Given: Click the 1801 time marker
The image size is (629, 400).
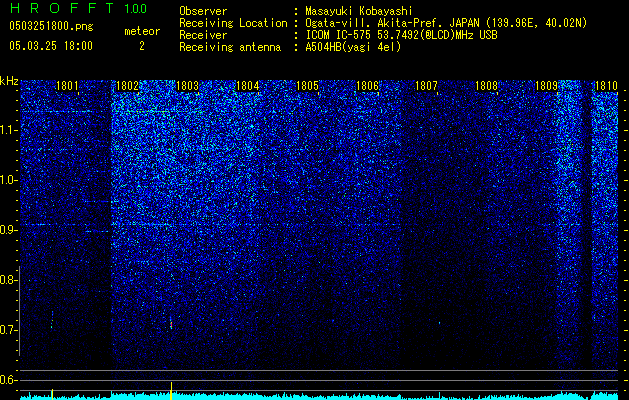Looking at the screenshot, I should pyautogui.click(x=67, y=86).
